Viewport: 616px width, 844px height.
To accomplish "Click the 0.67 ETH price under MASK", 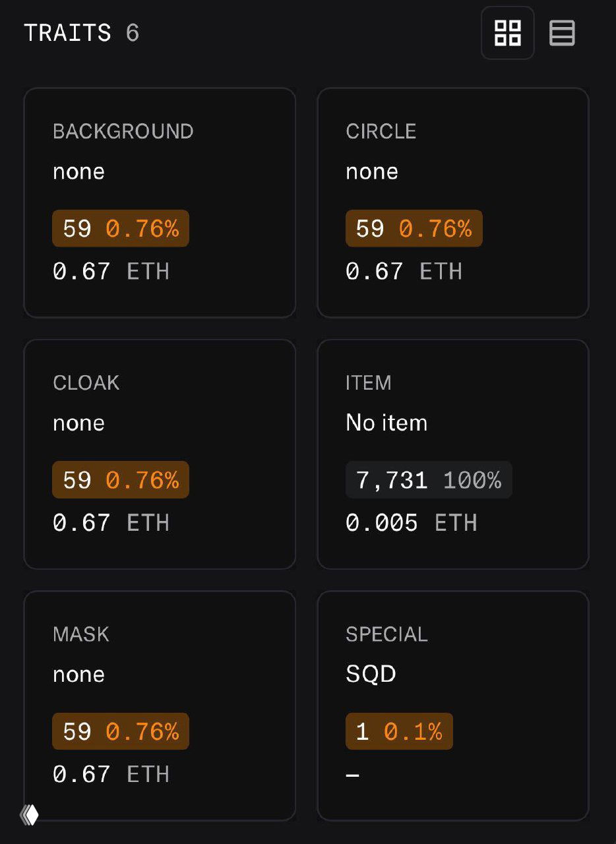I will pos(111,774).
